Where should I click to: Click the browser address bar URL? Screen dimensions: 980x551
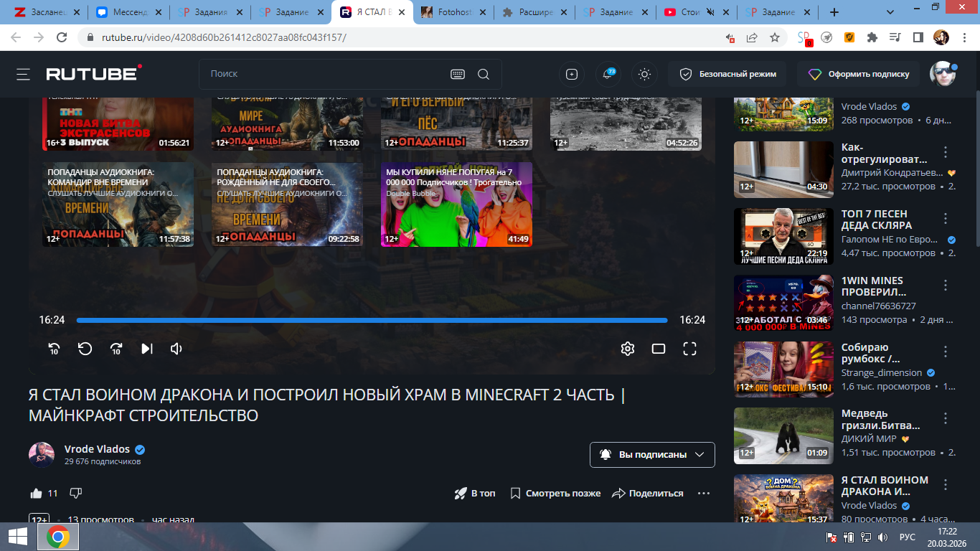click(222, 37)
